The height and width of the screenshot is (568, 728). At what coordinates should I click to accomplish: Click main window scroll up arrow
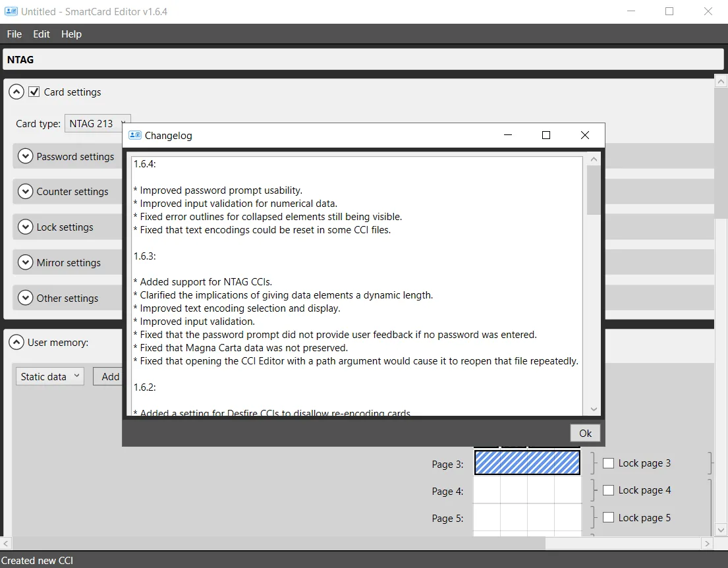click(721, 81)
